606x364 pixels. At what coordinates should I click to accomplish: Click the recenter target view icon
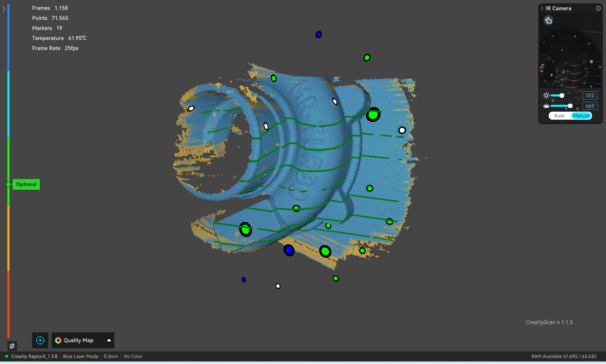(40, 340)
